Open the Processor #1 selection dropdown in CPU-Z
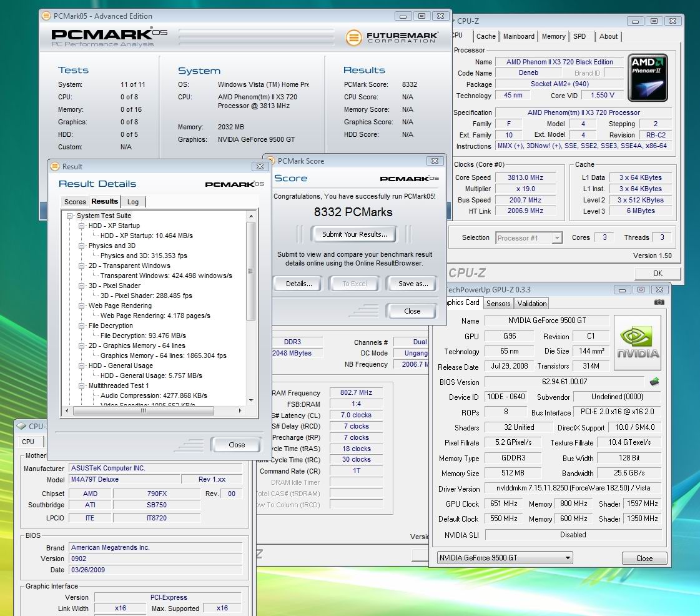The width and height of the screenshot is (700, 616). 556,238
